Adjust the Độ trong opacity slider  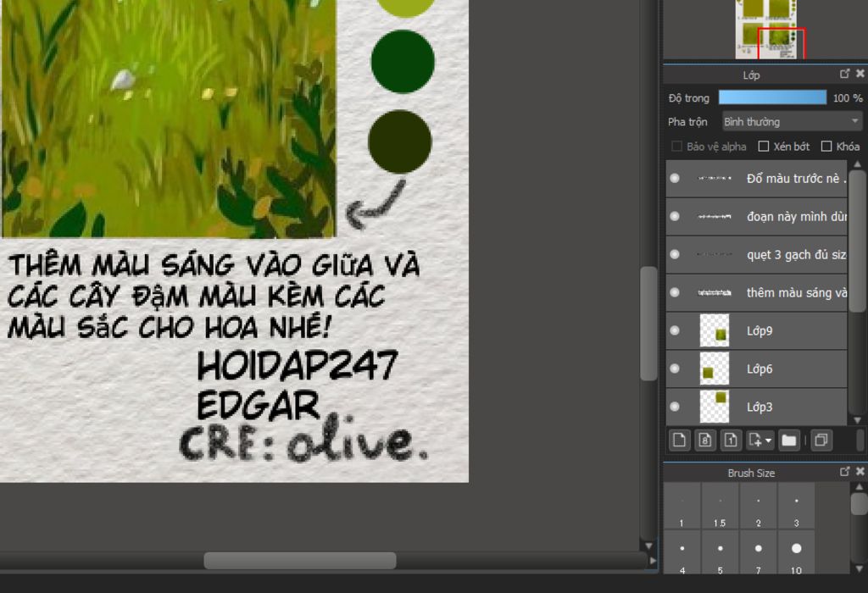[772, 98]
